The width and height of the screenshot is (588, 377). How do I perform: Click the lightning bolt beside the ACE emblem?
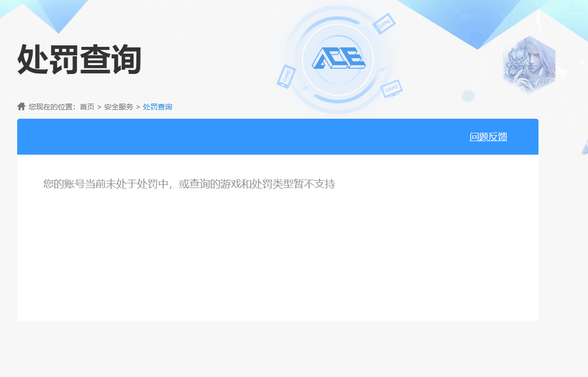382,69
